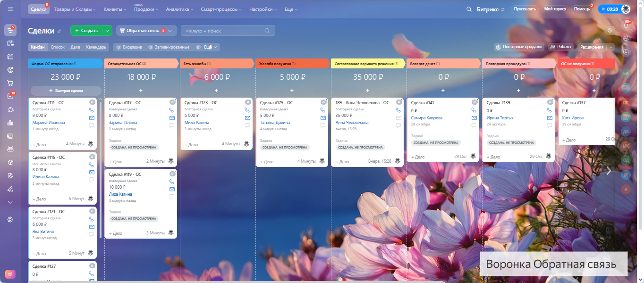Expand Аналитика menu

(x=180, y=9)
